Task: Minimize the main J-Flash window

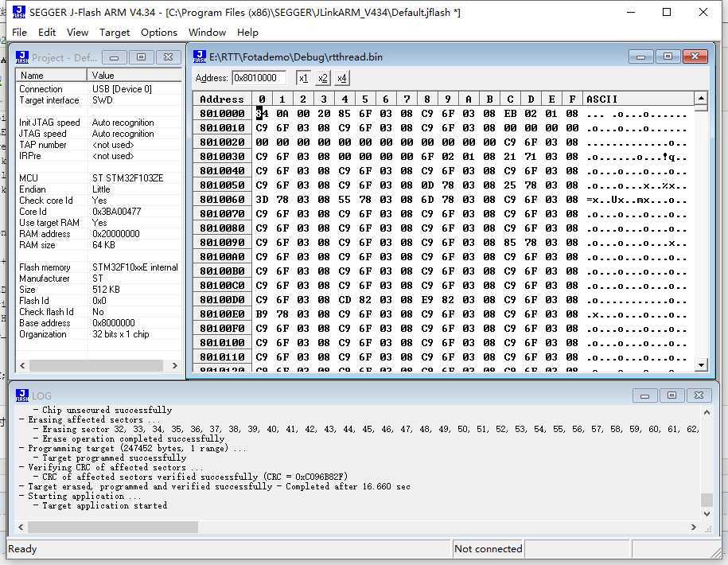Action: (x=630, y=12)
